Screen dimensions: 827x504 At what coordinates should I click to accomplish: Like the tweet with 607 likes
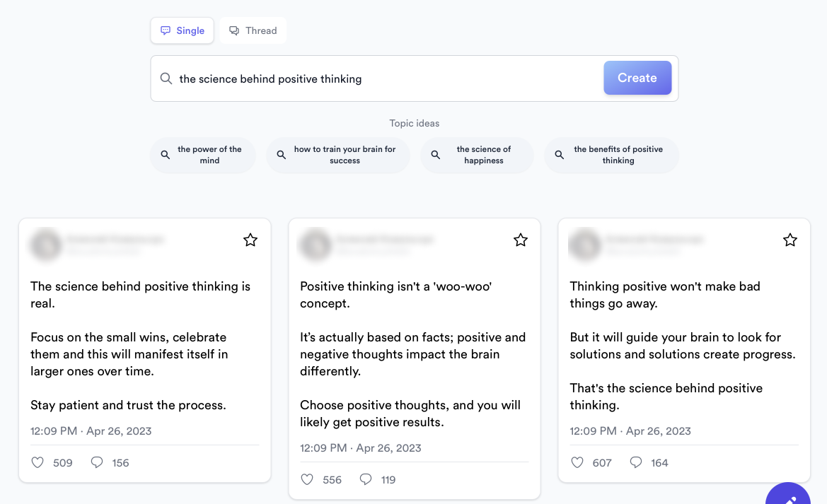577,462
